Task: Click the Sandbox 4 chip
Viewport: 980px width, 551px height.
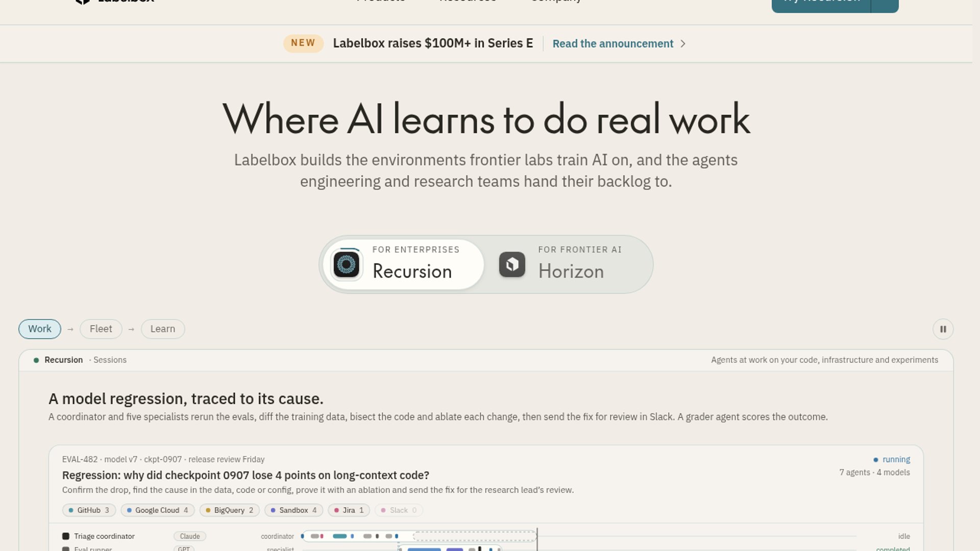Action: (293, 510)
